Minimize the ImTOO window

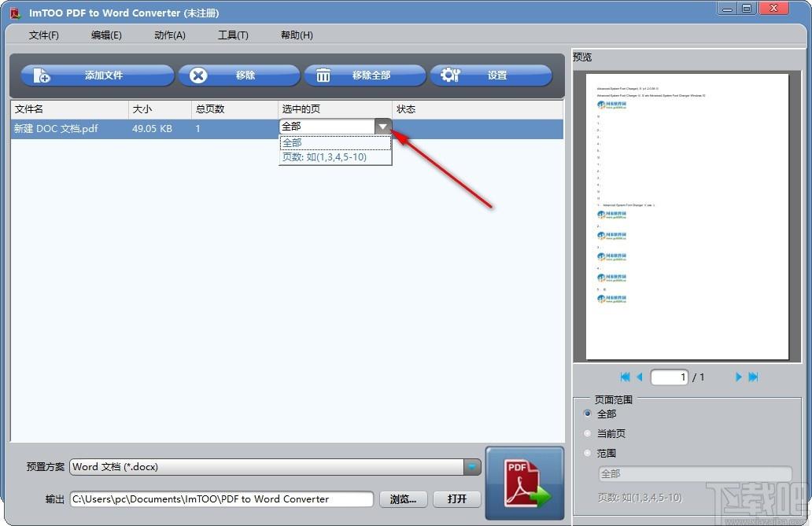(x=727, y=9)
